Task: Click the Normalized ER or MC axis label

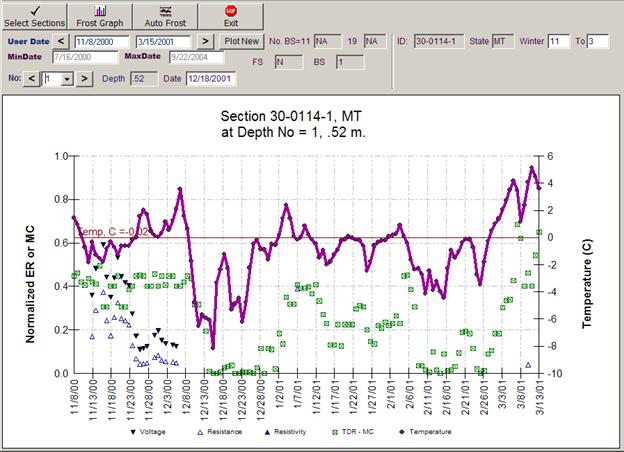Action: pyautogui.click(x=30, y=284)
